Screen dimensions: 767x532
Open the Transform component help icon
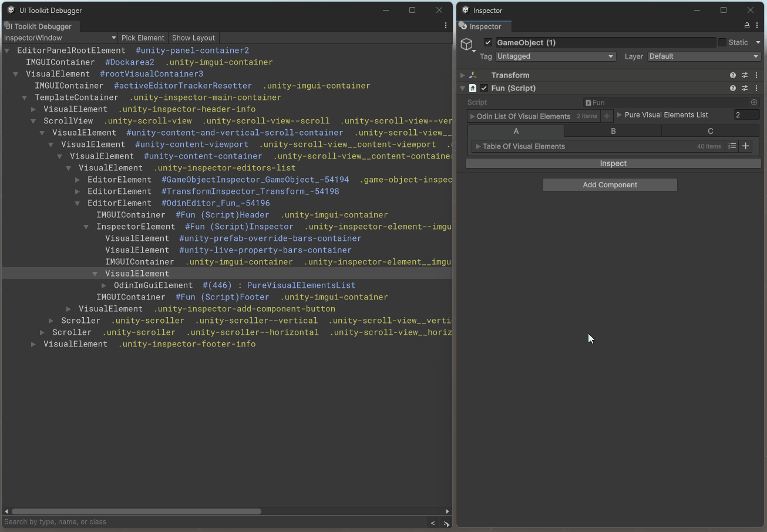click(x=733, y=75)
